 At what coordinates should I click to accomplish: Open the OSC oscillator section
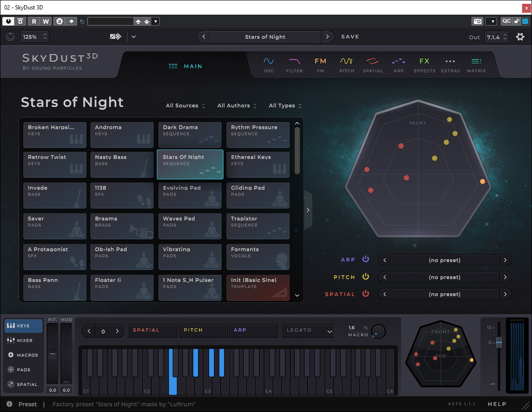pos(268,65)
